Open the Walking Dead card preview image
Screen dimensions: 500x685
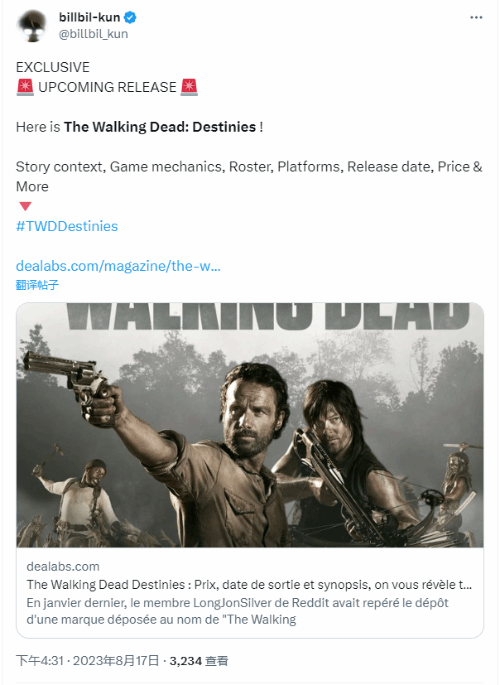click(x=250, y=425)
